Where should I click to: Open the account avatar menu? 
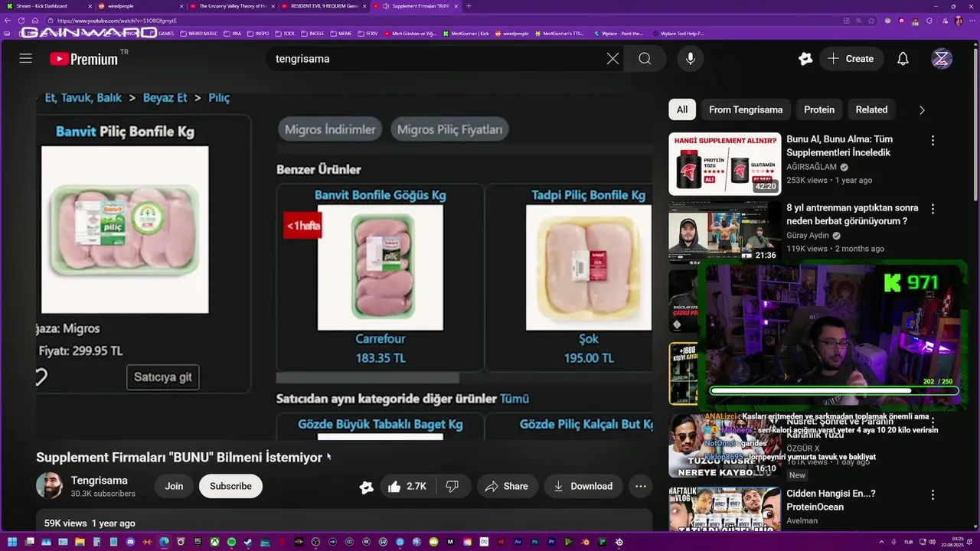[942, 59]
